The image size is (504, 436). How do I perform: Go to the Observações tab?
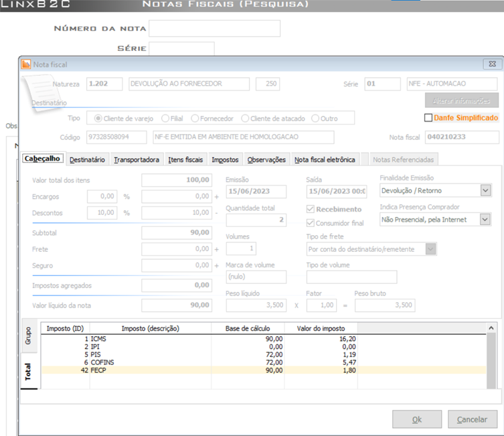[266, 159]
